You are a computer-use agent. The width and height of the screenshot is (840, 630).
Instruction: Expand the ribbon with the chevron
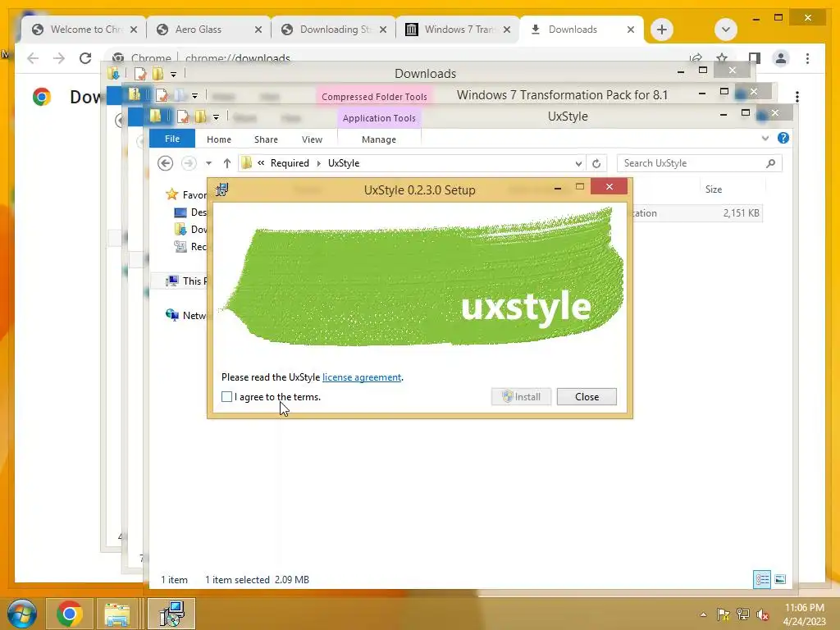point(765,138)
